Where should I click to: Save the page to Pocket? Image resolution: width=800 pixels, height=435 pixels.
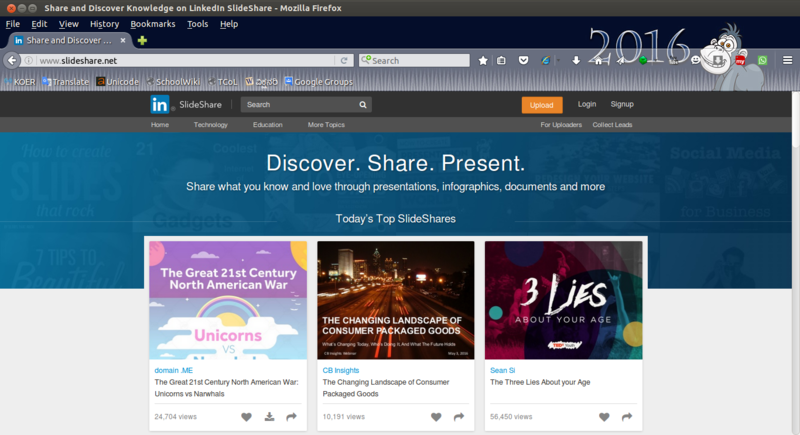[x=523, y=60]
